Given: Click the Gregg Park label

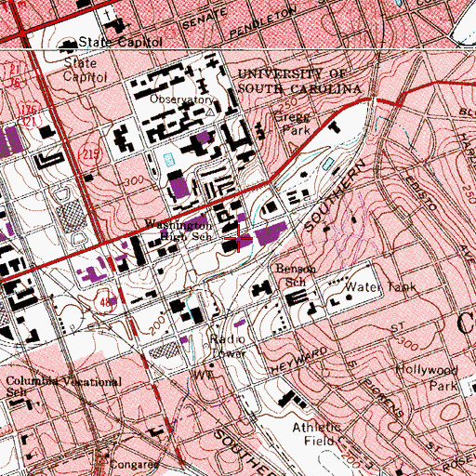Looking at the screenshot, I should coord(292,123).
